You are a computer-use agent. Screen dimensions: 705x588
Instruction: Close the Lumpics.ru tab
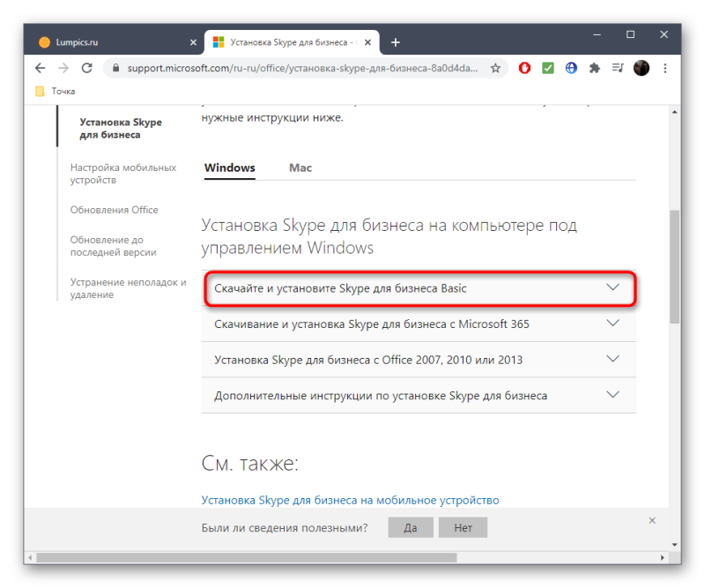[x=193, y=42]
